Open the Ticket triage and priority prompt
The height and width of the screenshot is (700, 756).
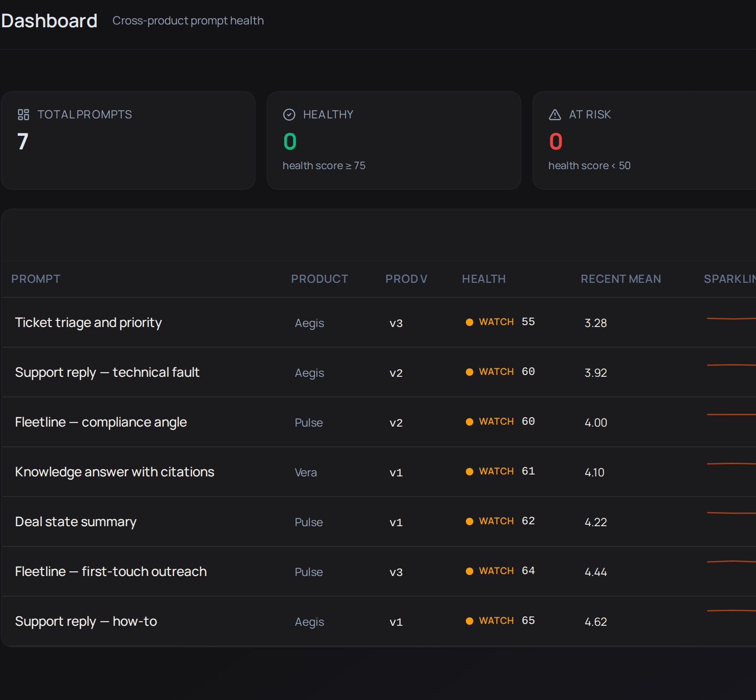(x=88, y=323)
